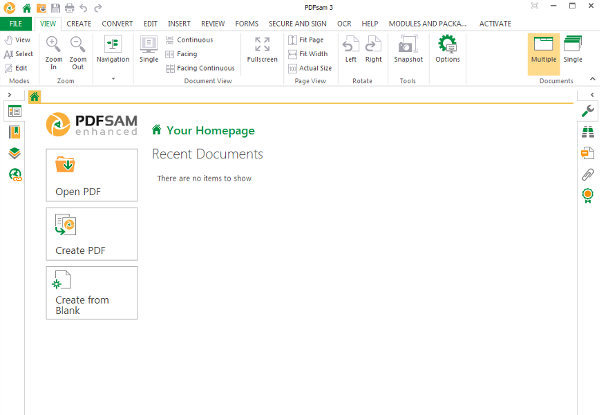Select Multiple documents mode
Image resolution: width=600 pixels, height=415 pixels.
point(544,54)
